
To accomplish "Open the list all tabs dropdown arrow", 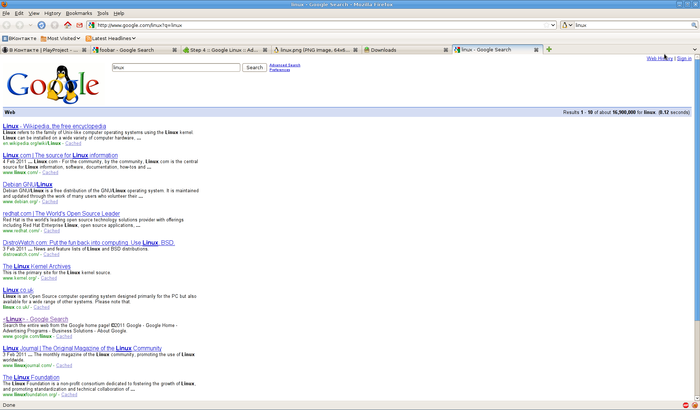I will point(695,50).
